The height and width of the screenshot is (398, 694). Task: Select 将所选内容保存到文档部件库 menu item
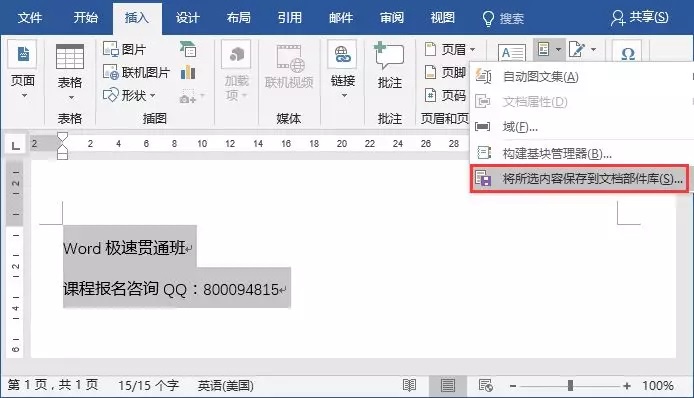pos(579,179)
